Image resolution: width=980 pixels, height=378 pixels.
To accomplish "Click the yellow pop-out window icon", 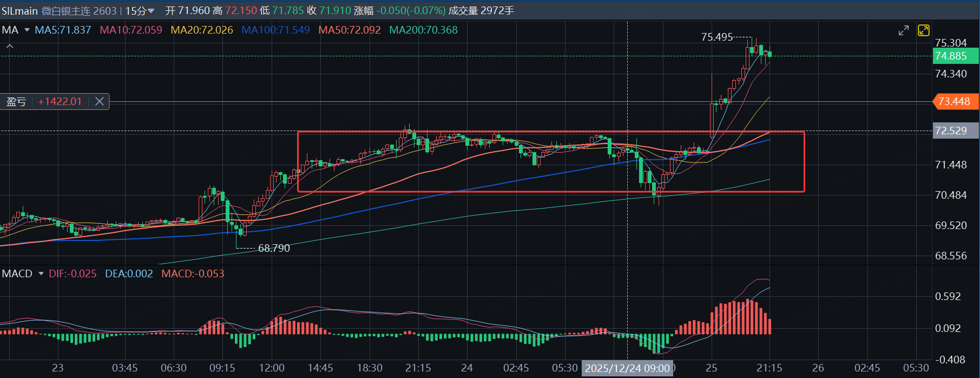I will (924, 30).
